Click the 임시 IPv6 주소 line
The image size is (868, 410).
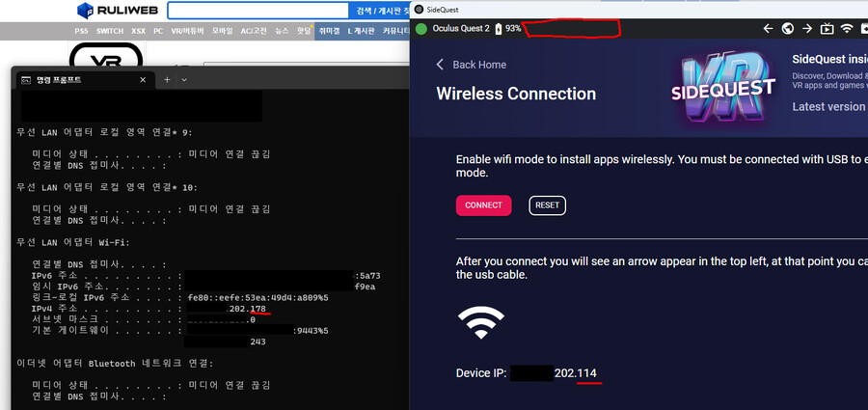point(203,287)
